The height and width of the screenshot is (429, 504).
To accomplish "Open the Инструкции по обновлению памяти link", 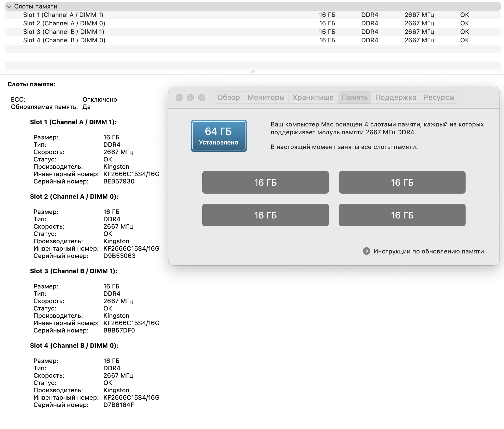I will tap(429, 251).
